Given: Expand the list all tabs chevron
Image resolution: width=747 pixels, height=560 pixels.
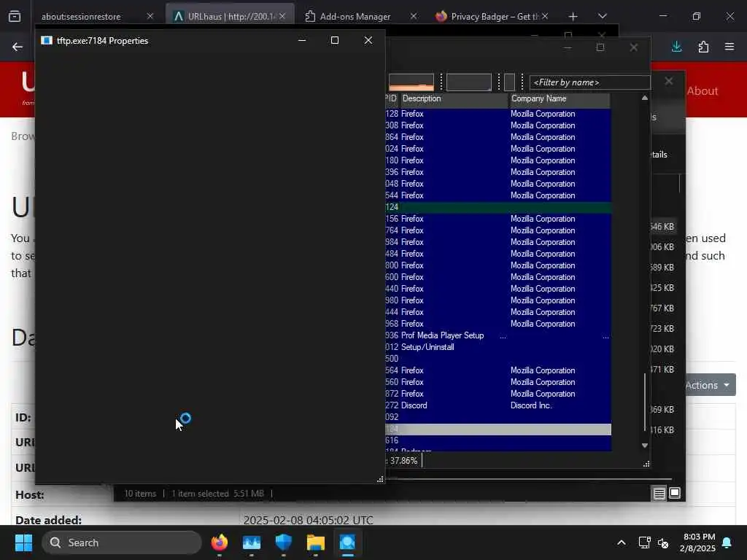Looking at the screenshot, I should [x=603, y=16].
